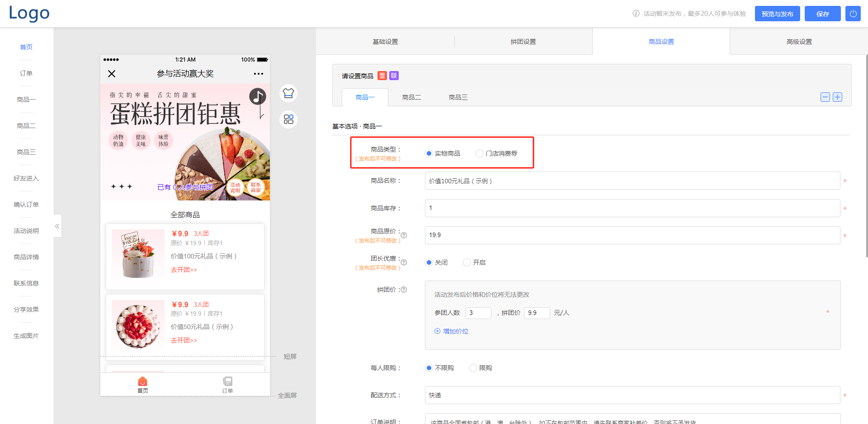Click strawberry cake product thumbnail
Viewport: 868px width, 424px height.
coord(138,327)
